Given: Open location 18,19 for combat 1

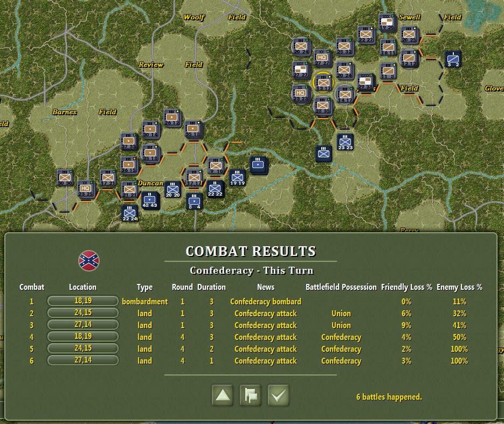Looking at the screenshot, I should pos(83,301).
